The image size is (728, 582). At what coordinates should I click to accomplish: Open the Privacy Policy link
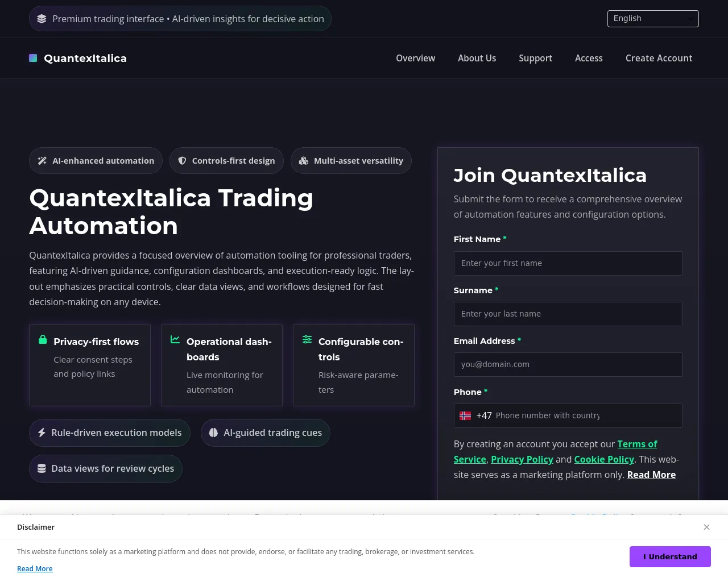[x=522, y=459]
